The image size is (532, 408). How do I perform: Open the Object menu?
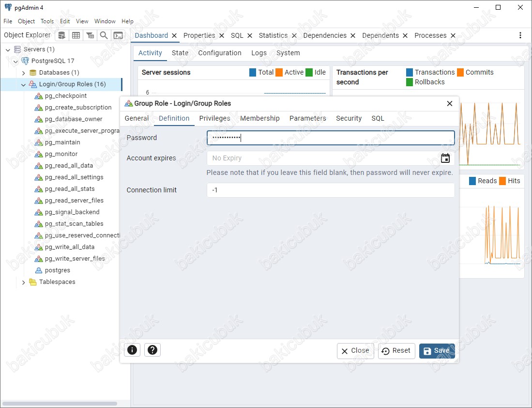point(27,21)
